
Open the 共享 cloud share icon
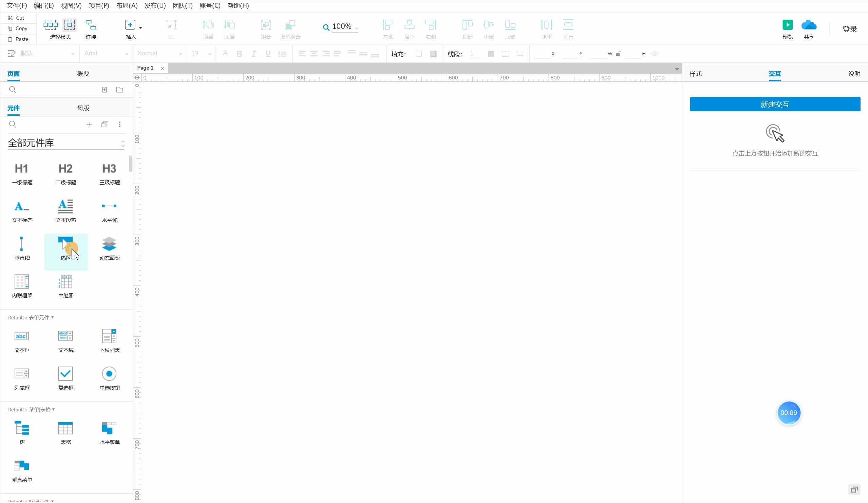[x=808, y=25]
